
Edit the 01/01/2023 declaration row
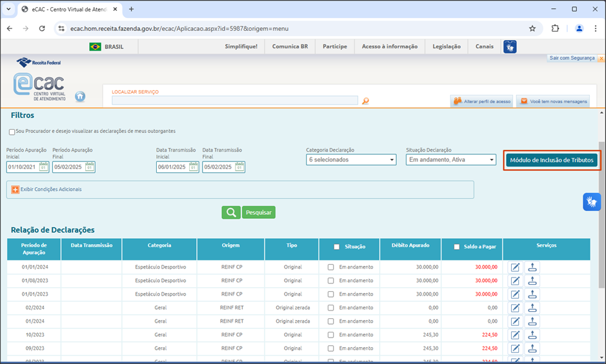(x=515, y=294)
